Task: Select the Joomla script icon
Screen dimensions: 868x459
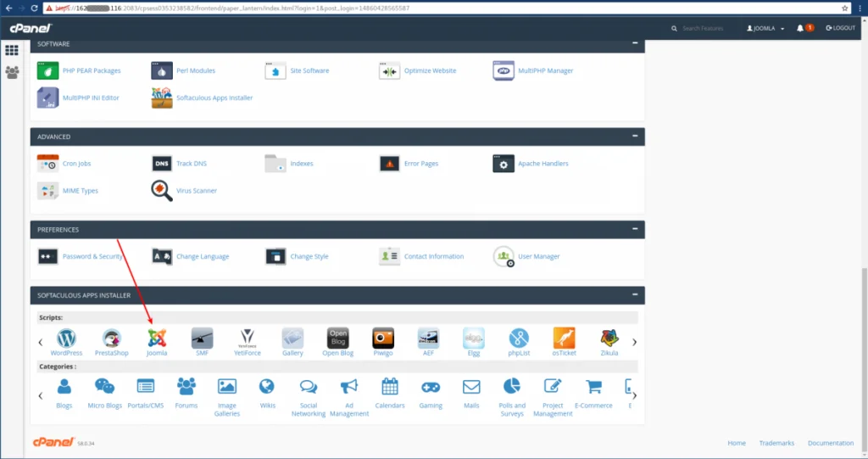Action: click(x=157, y=339)
